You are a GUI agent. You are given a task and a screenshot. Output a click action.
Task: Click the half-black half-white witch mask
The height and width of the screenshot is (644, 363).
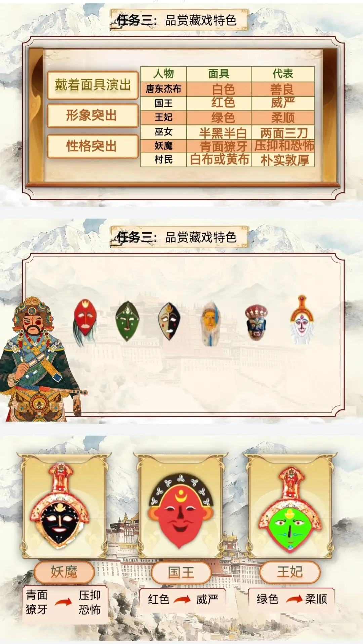point(169,321)
